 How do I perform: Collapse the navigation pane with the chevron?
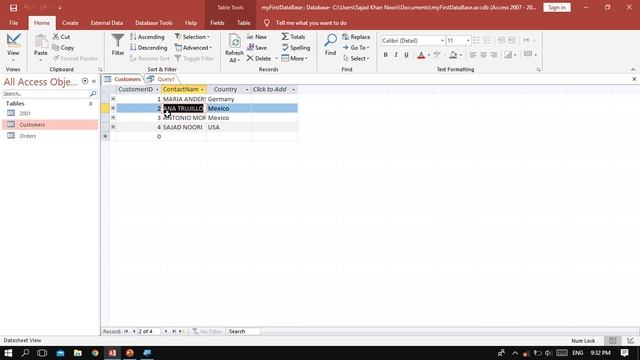pyautogui.click(x=94, y=81)
